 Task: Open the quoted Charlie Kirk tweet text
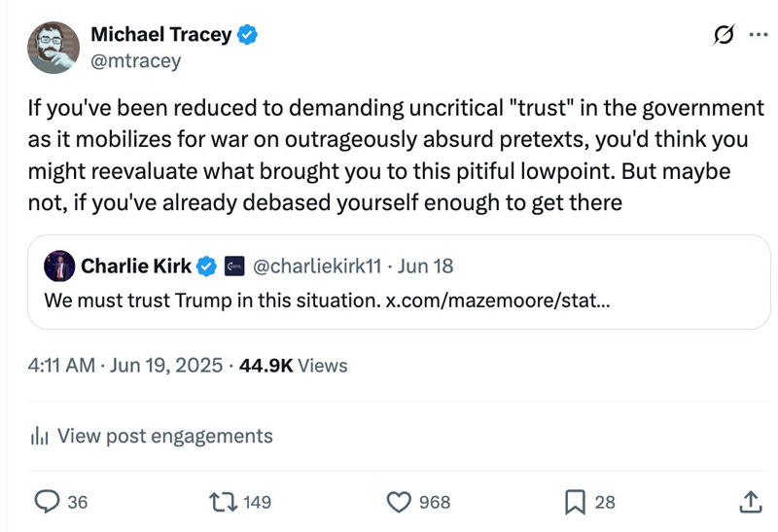(x=211, y=299)
